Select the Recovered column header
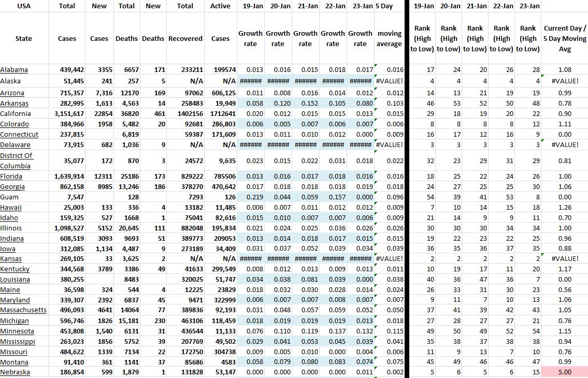Viewport: 588px width, 378px height. click(x=185, y=39)
